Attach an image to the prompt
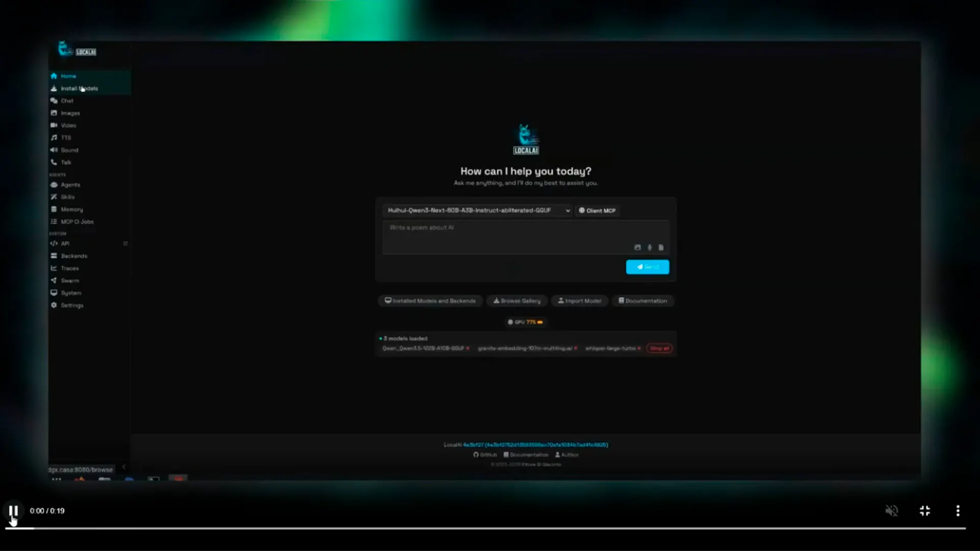This screenshot has height=551, width=980. pyautogui.click(x=638, y=247)
